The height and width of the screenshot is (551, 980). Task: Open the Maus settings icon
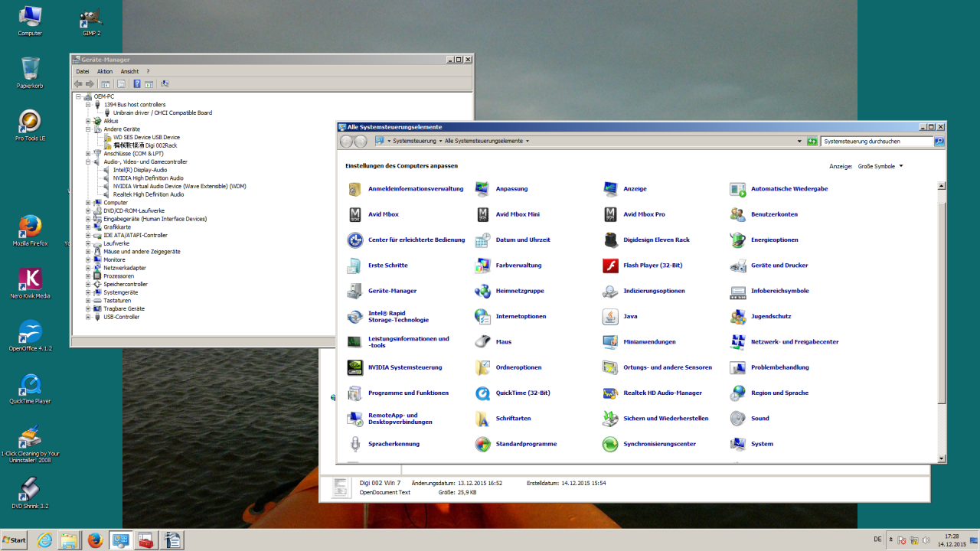point(482,342)
